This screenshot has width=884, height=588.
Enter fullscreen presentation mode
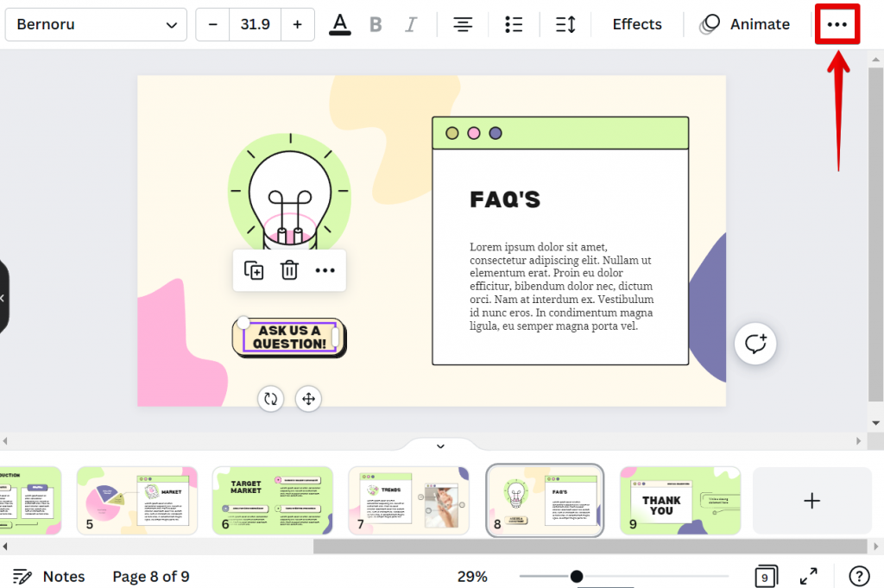(x=808, y=576)
